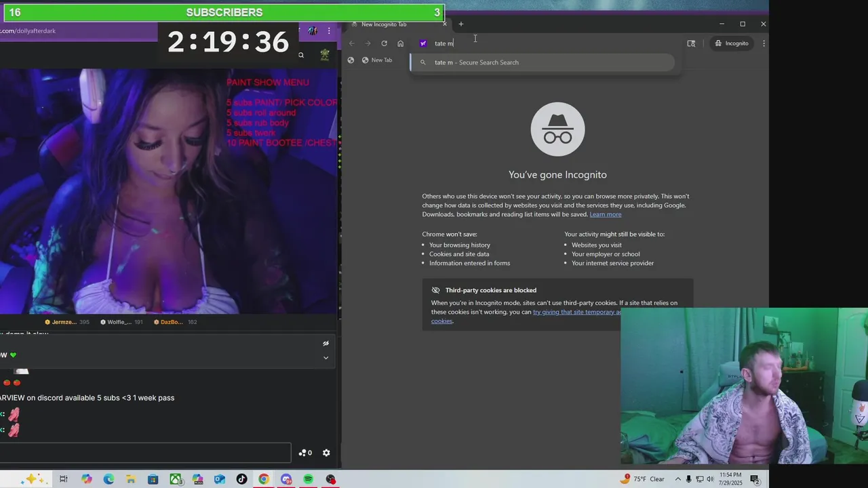Click the globe icon on bookmarks bar
The height and width of the screenshot is (488, 868).
[351, 60]
